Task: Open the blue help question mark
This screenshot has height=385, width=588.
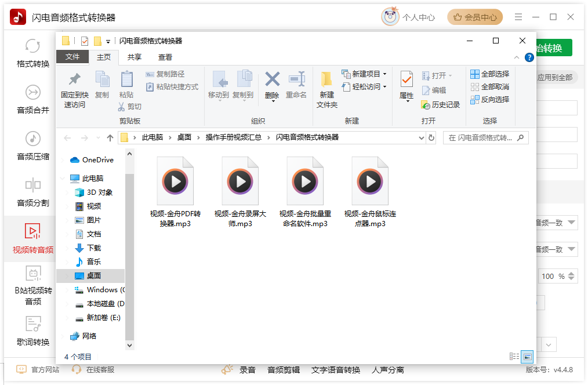Action: pyautogui.click(x=529, y=57)
